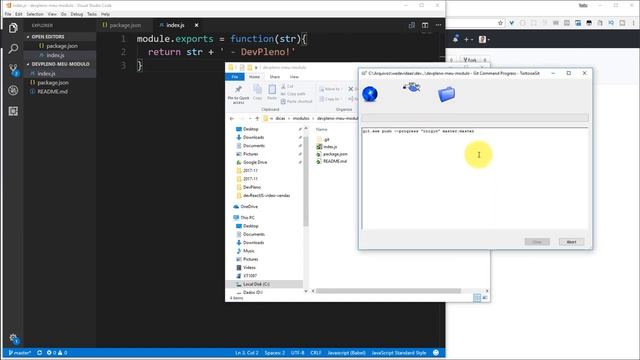The image size is (640, 360).
Task: Open the GitHub plus create-new dropdown
Action: [x=468, y=39]
